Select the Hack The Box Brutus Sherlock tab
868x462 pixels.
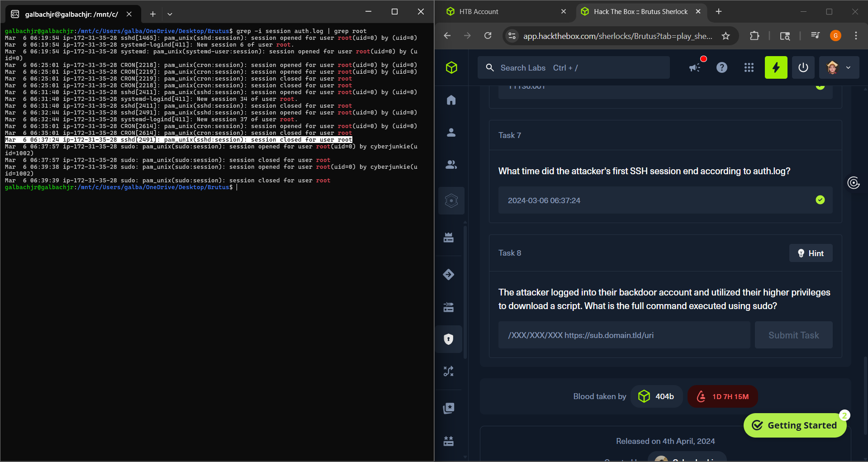click(x=640, y=12)
